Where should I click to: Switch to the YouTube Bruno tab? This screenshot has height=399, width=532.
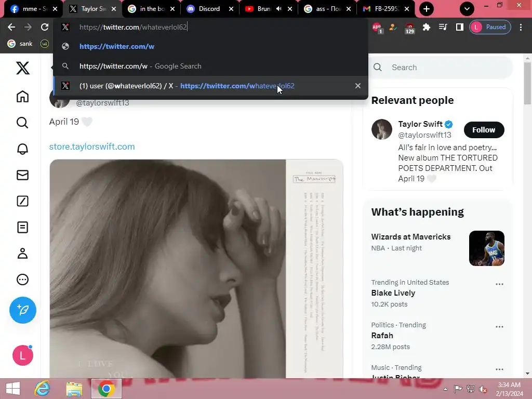pyautogui.click(x=263, y=9)
